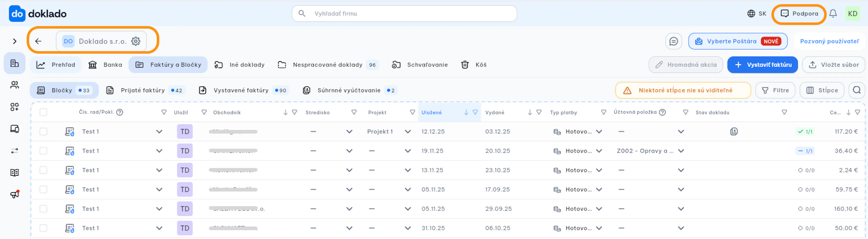
Task: Open Hotovo payment type dropdown in 2,24 € row
Action: 599,170
